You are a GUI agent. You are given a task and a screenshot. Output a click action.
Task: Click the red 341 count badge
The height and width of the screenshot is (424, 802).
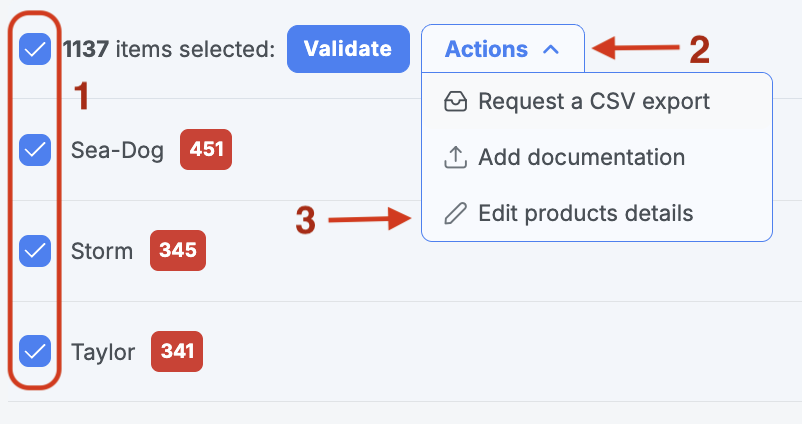pos(177,351)
